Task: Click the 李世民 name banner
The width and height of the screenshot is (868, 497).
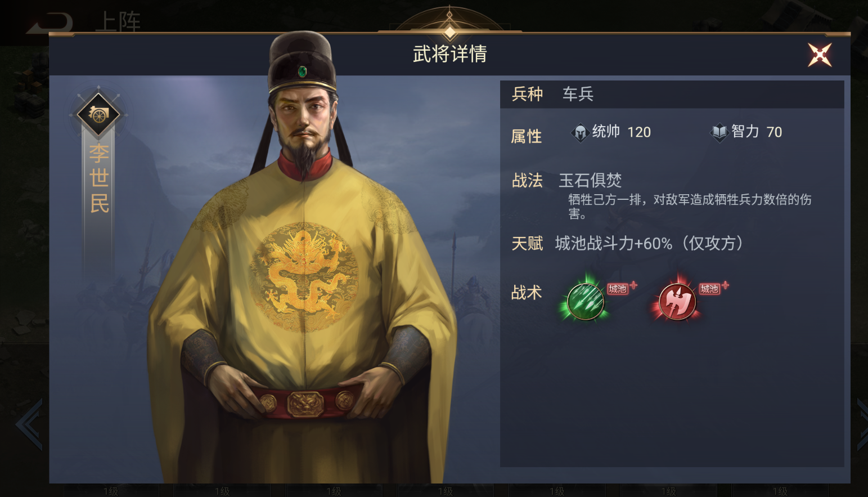Action: pyautogui.click(x=99, y=177)
